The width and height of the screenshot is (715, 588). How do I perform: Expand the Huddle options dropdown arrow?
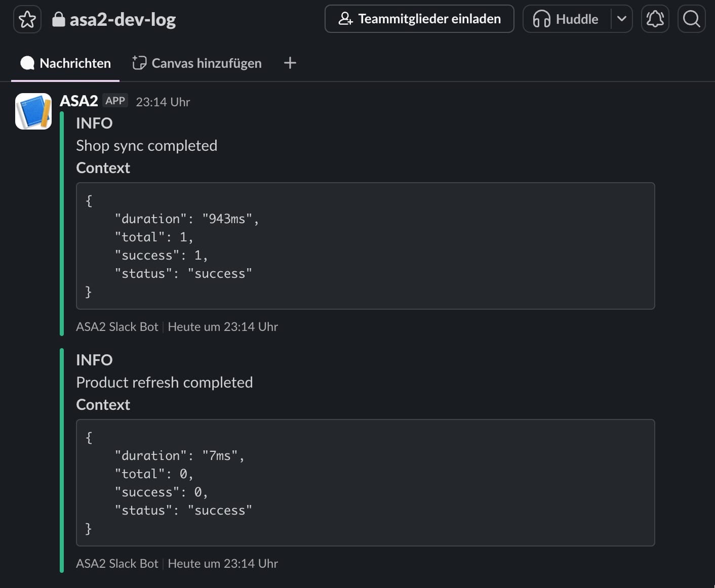622,19
